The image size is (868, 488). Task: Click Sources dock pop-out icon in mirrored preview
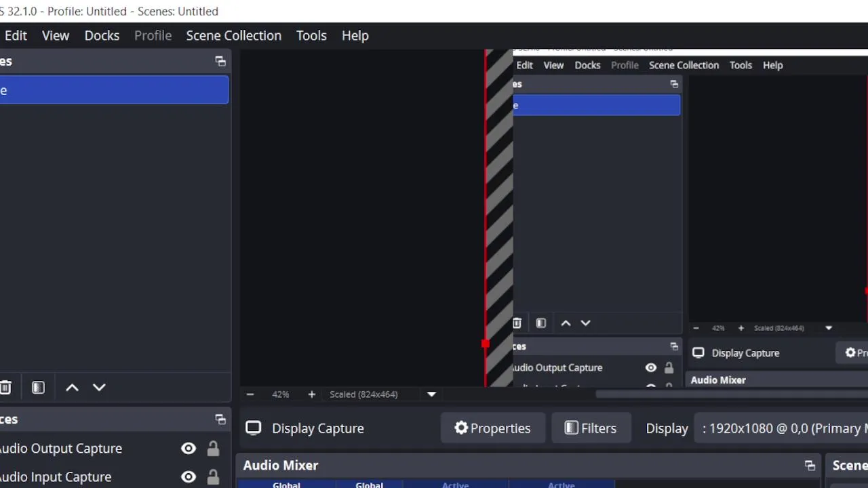pos(674,346)
